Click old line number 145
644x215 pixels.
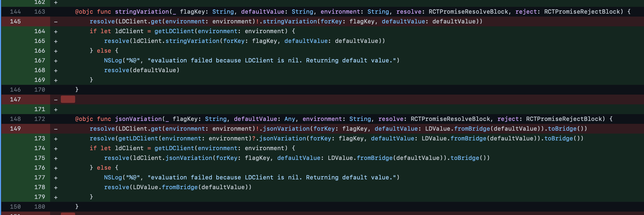15,21
